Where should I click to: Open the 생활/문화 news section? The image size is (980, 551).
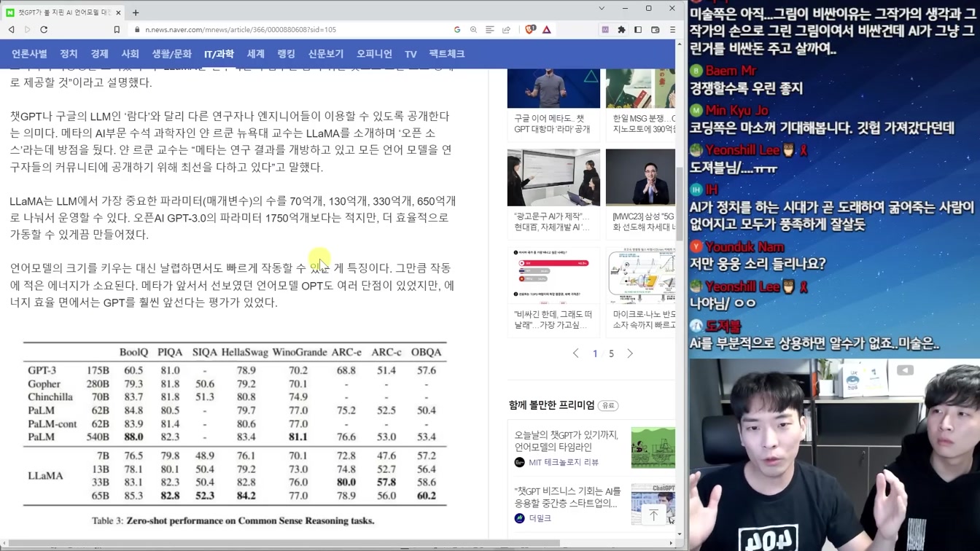[x=171, y=54]
